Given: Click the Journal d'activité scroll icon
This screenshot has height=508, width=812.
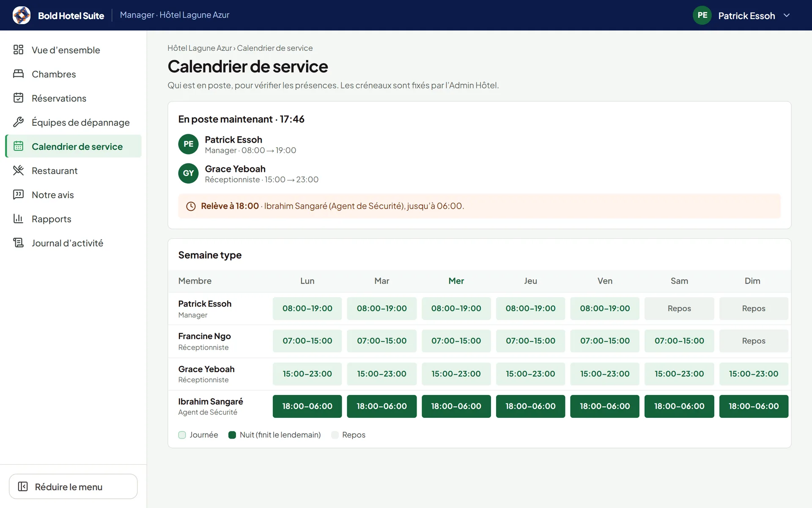Looking at the screenshot, I should [x=18, y=243].
